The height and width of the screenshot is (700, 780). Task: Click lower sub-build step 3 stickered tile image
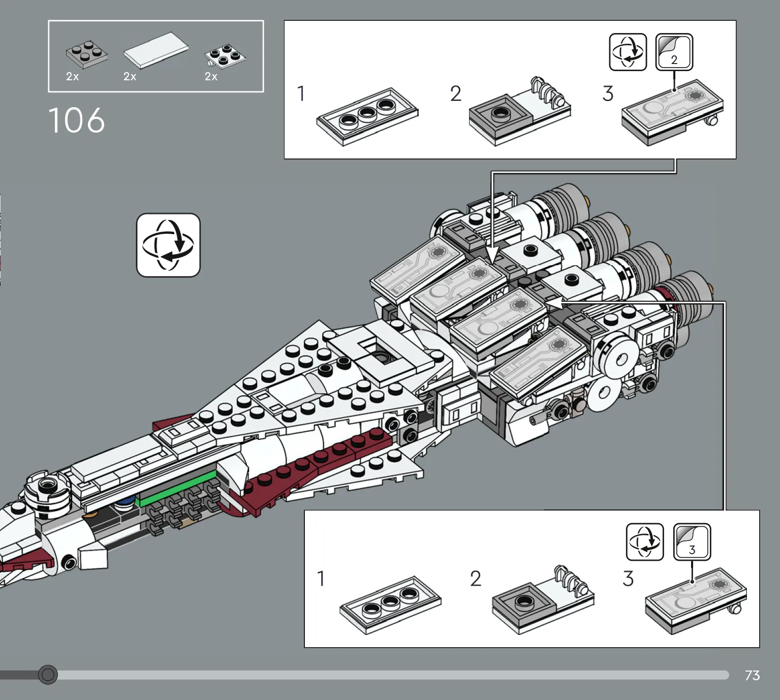[x=696, y=601]
